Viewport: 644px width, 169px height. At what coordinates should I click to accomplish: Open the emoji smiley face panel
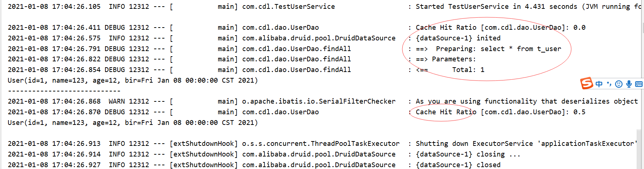[x=619, y=84]
